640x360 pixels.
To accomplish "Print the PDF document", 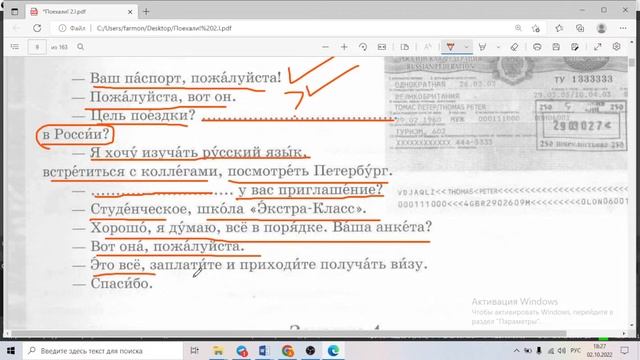I will [x=537, y=47].
